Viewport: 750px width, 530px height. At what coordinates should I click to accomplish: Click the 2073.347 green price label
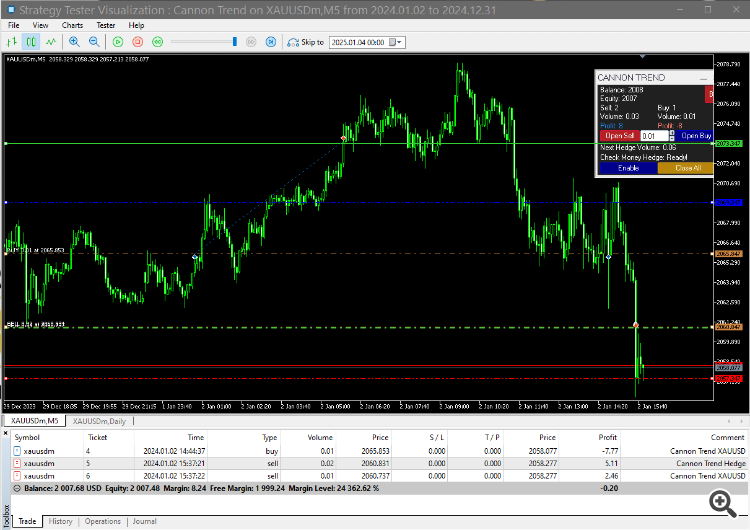pos(729,144)
